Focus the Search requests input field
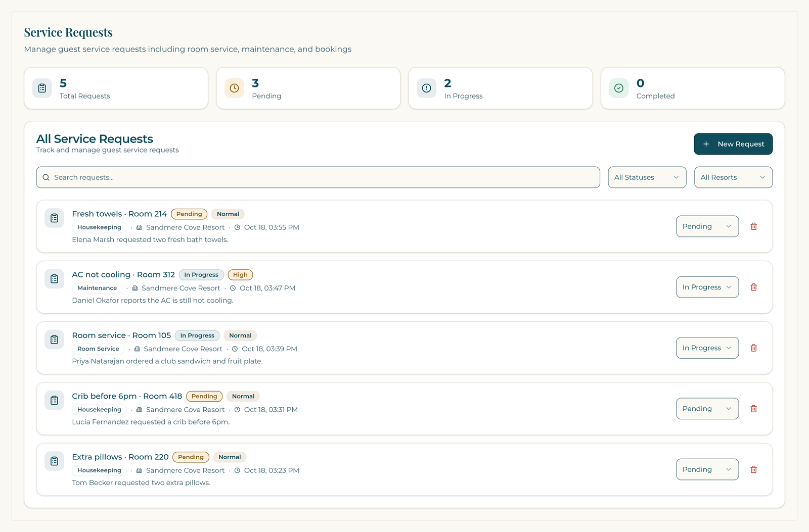This screenshot has width=809, height=532. pos(318,177)
